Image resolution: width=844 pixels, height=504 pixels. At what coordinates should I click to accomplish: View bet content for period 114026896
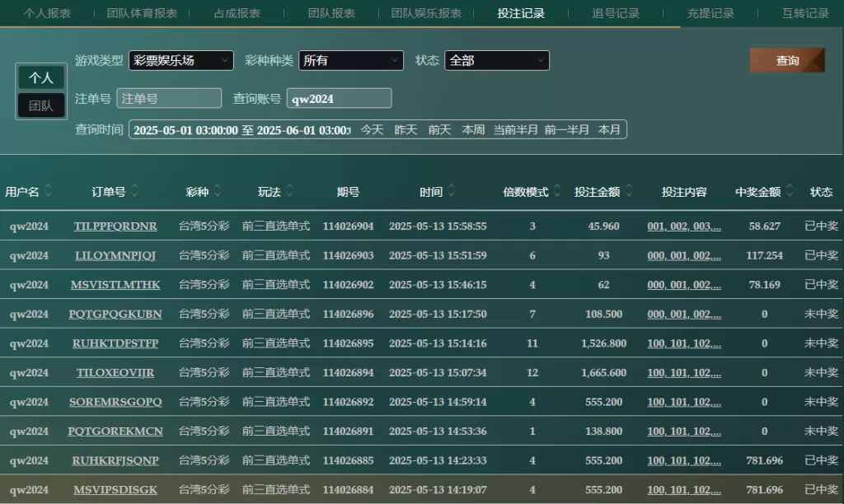[x=683, y=314]
